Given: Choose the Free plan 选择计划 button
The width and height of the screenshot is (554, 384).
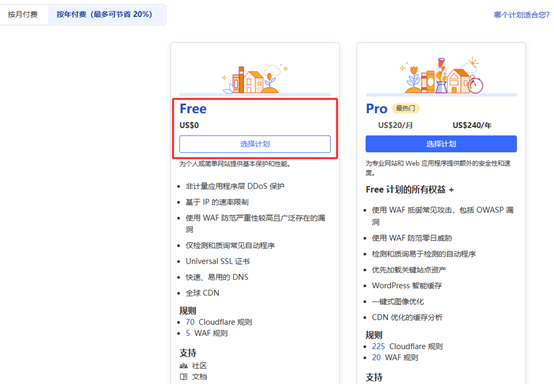Looking at the screenshot, I should (x=255, y=144).
